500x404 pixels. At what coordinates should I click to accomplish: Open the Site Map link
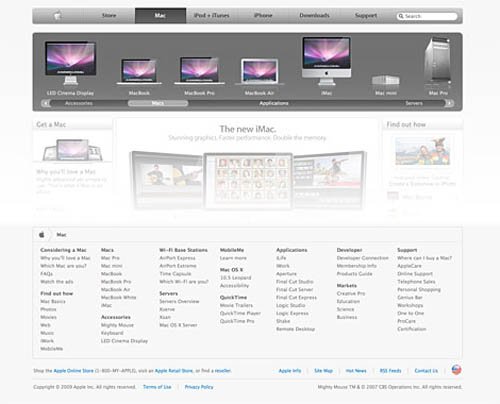[324, 371]
